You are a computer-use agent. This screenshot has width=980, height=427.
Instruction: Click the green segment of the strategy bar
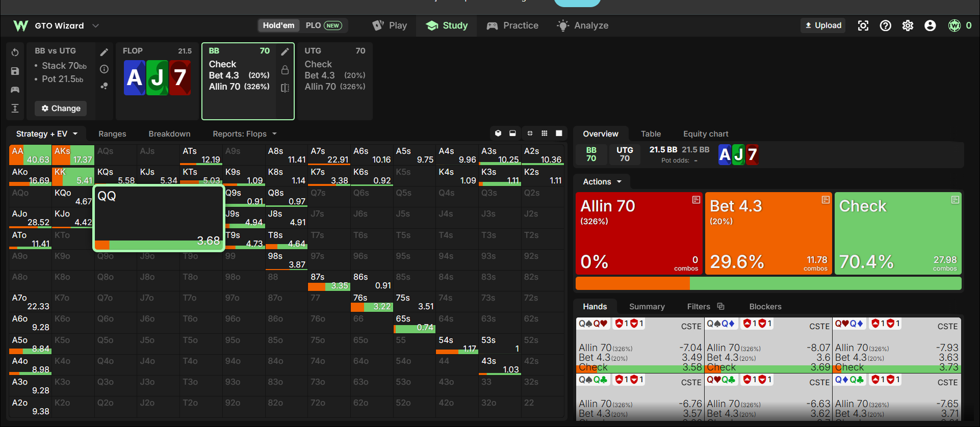tap(826, 283)
